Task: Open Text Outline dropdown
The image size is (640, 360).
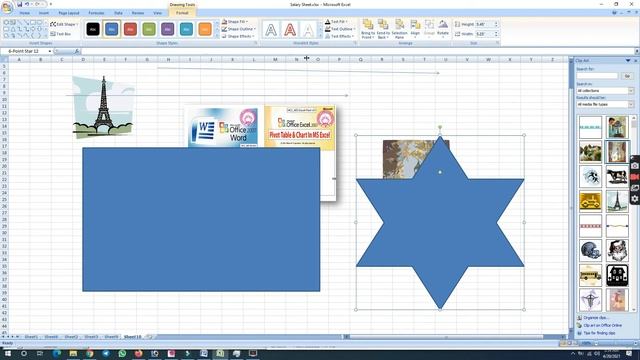Action: pos(340,29)
